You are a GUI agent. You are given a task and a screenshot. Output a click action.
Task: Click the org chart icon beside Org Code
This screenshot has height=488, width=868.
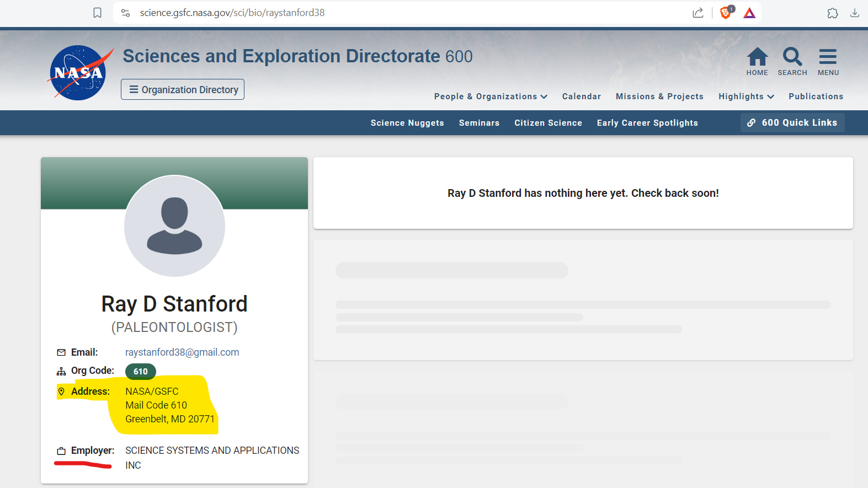pyautogui.click(x=61, y=372)
